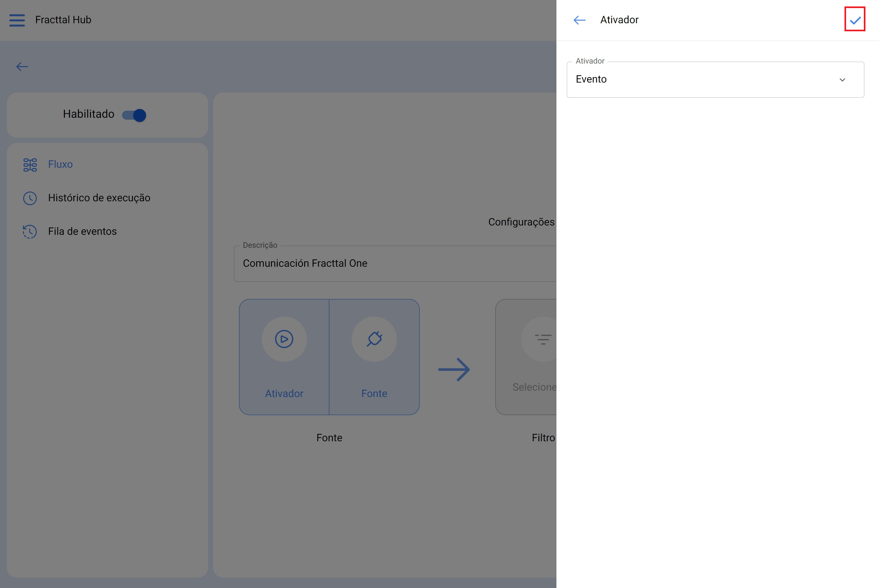Open the Ativador dropdown showing Evento

tap(715, 79)
